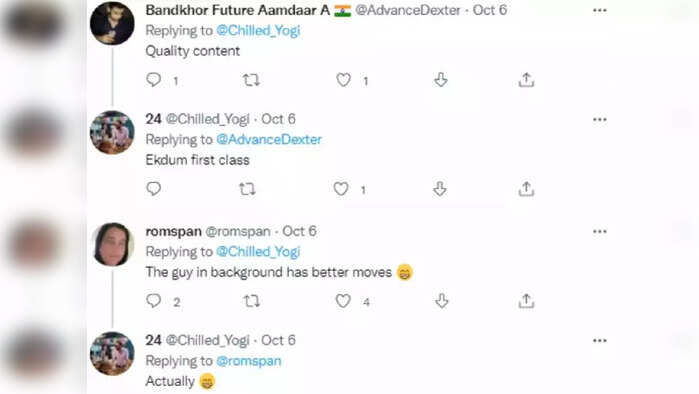
Task: Share romspan's 'better moves' tweet
Action: tap(526, 301)
